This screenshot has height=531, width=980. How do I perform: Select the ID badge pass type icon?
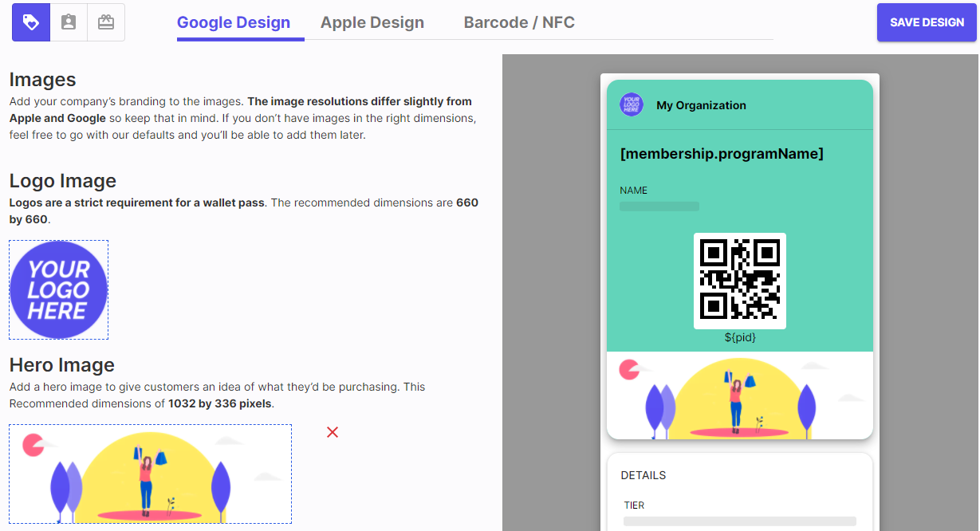pyautogui.click(x=69, y=22)
